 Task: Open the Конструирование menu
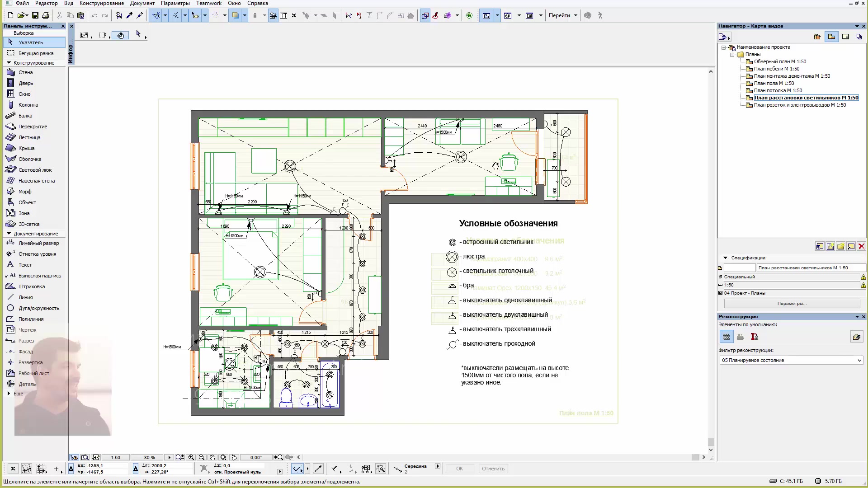click(102, 3)
